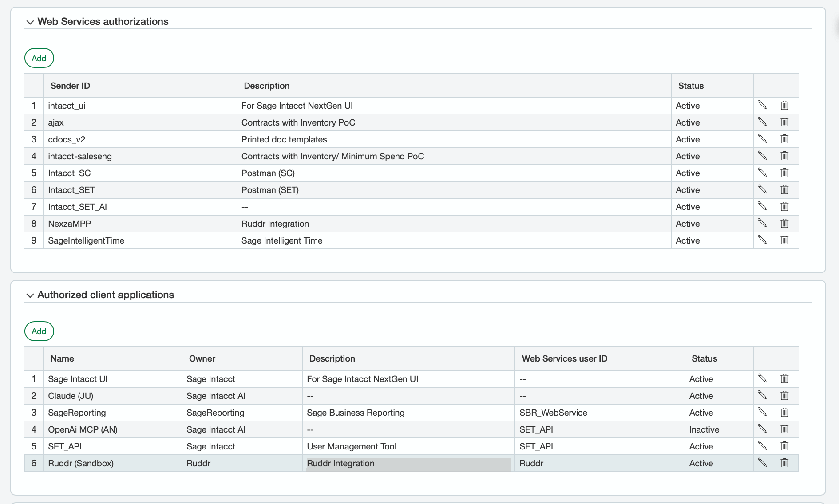
Task: Select the cdocs_v2 sender ID cell
Action: (140, 139)
